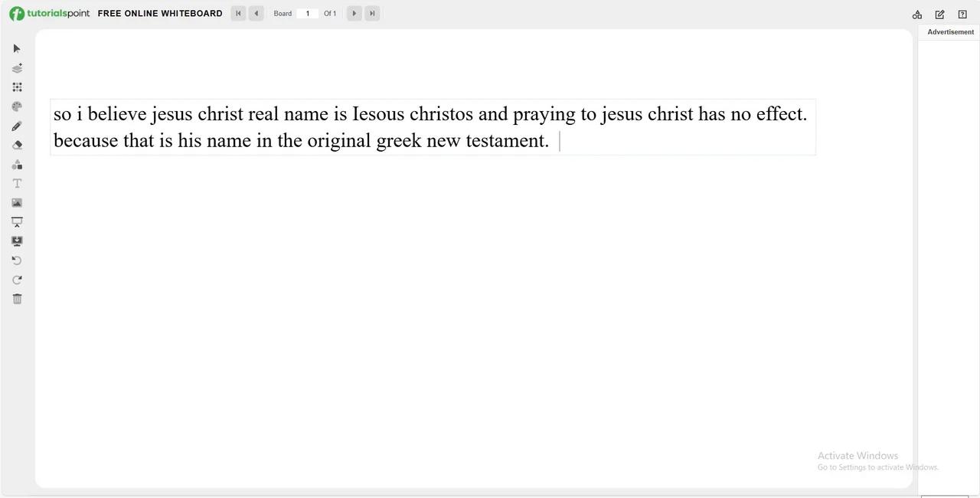980x498 pixels.
Task: Open the color Palette tool
Action: point(17,106)
